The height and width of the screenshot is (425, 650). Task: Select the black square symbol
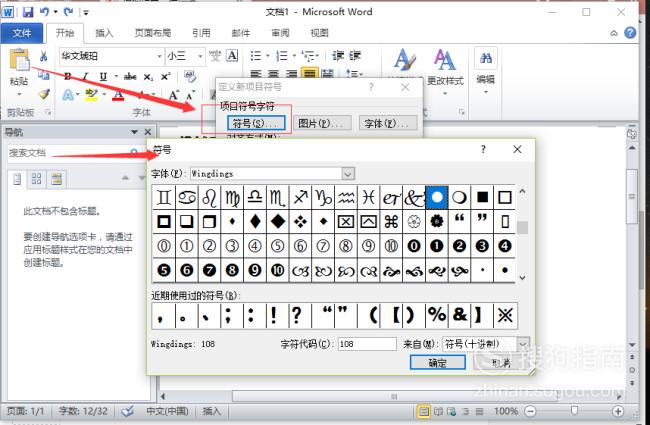[482, 197]
